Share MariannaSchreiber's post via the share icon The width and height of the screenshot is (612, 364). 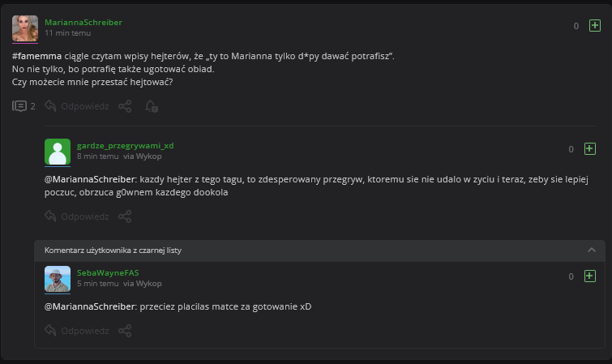click(x=125, y=106)
